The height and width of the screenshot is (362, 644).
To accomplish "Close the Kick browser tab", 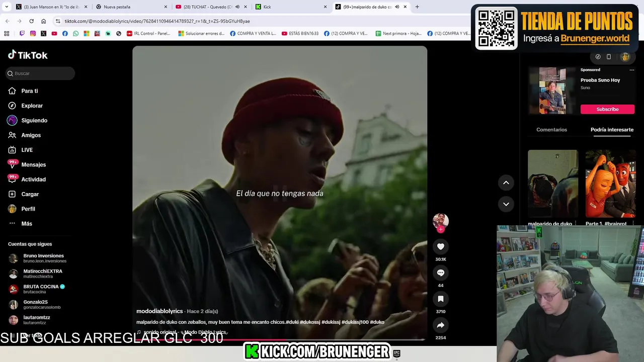I will click(x=325, y=7).
